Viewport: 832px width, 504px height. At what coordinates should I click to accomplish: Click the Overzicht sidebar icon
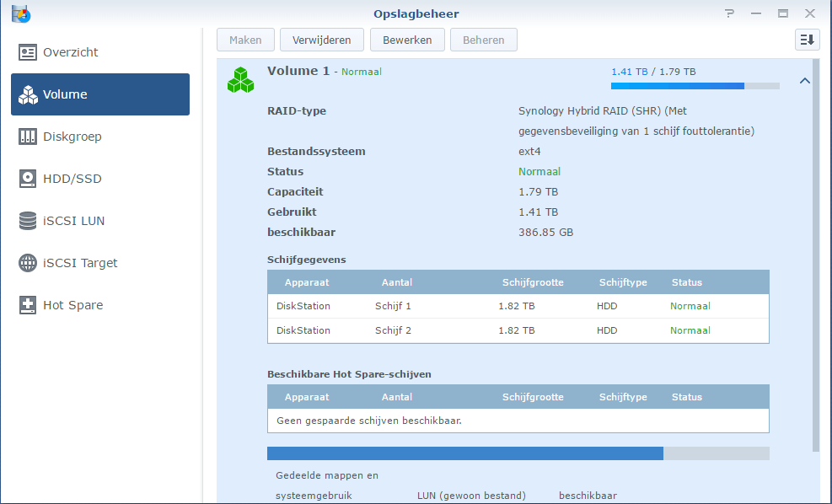(28, 52)
